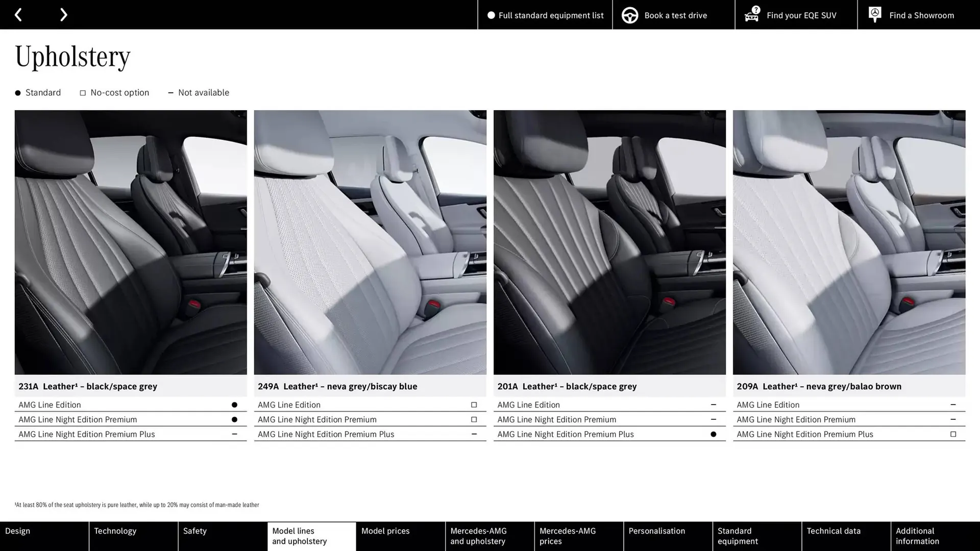The width and height of the screenshot is (980, 551).
Task: Select AMG Line Edition row under 201A
Action: click(609, 405)
